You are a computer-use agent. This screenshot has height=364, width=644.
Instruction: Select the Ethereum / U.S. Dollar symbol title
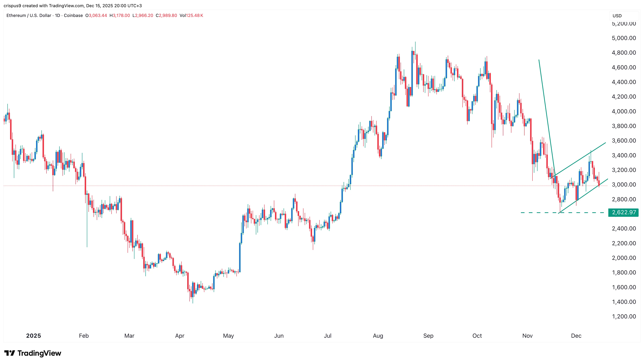tap(28, 15)
